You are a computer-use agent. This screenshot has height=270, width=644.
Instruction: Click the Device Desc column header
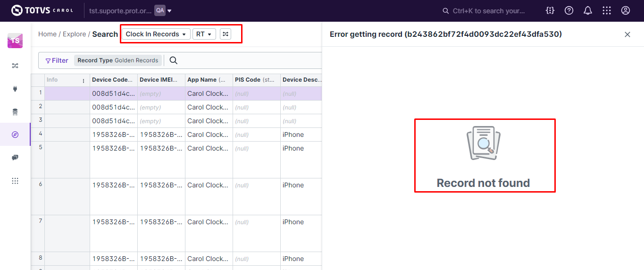click(x=302, y=80)
